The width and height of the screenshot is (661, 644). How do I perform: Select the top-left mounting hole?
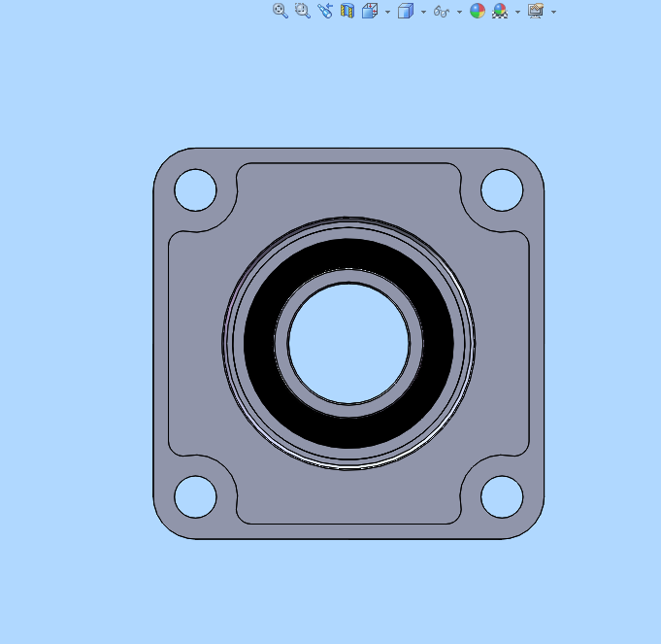tap(195, 190)
